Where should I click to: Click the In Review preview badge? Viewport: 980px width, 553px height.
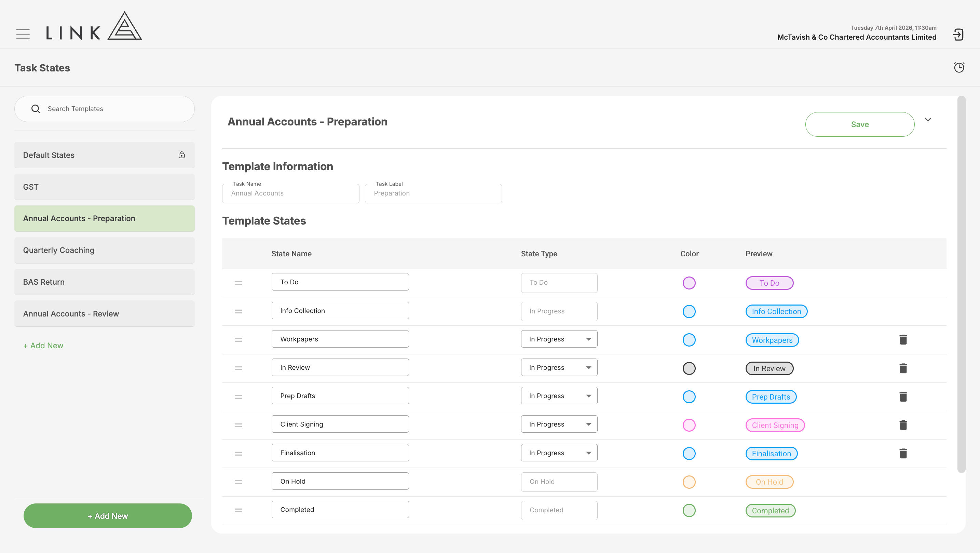(769, 368)
